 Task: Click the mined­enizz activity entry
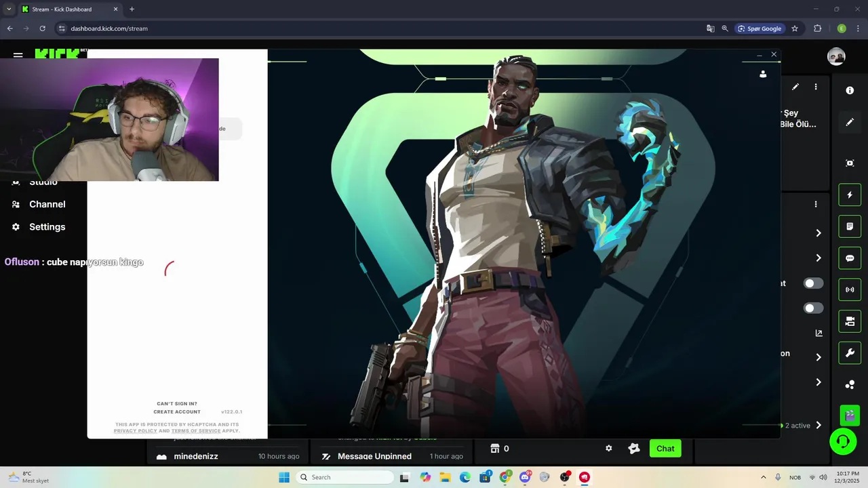[227, 456]
